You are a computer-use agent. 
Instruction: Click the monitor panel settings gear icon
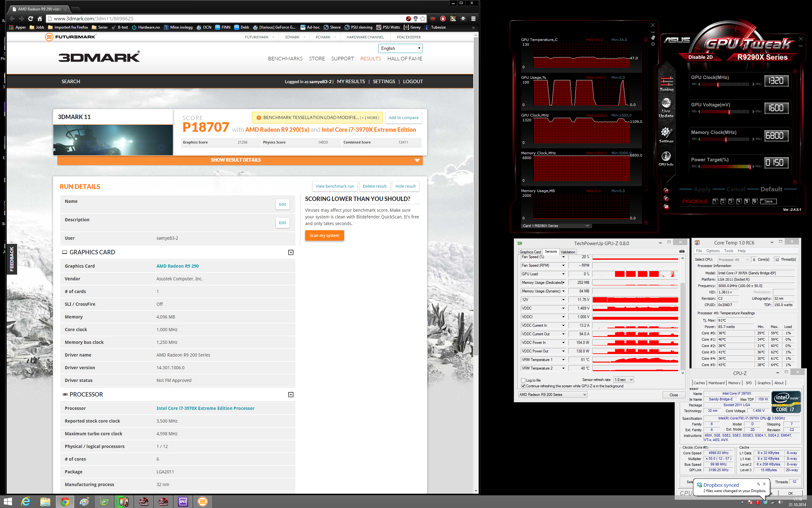[x=653, y=44]
